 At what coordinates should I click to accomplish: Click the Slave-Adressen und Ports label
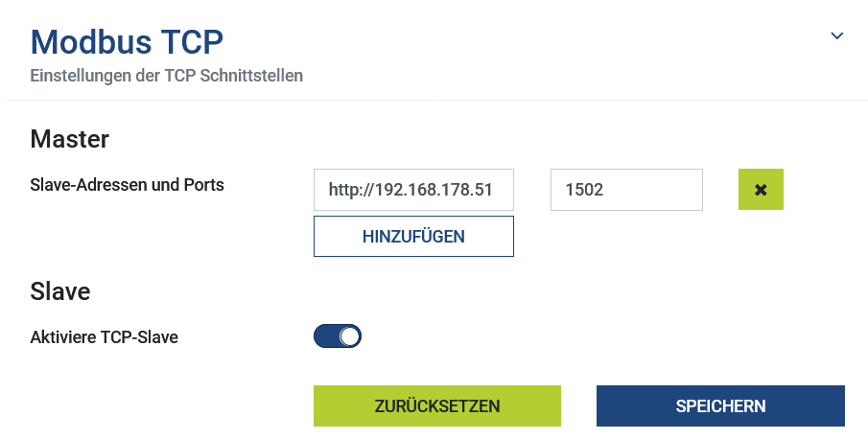coord(128,185)
